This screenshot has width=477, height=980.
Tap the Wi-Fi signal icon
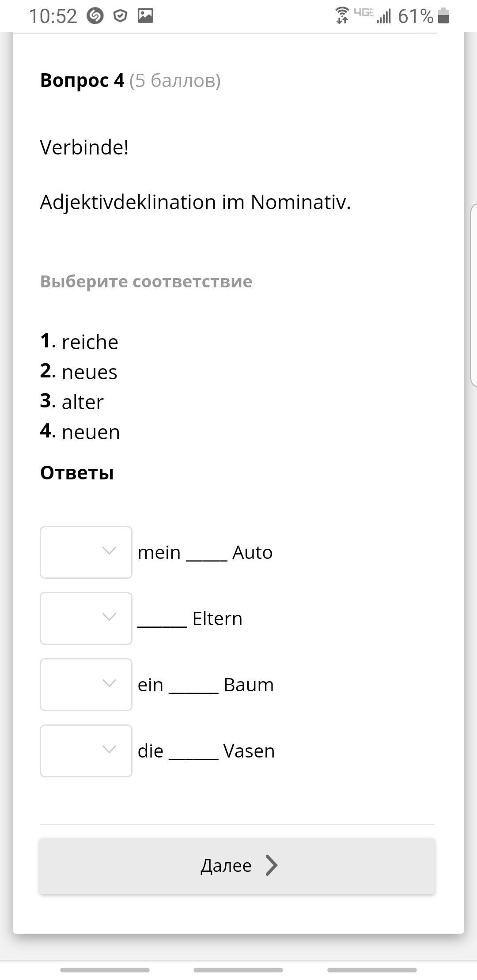(342, 15)
